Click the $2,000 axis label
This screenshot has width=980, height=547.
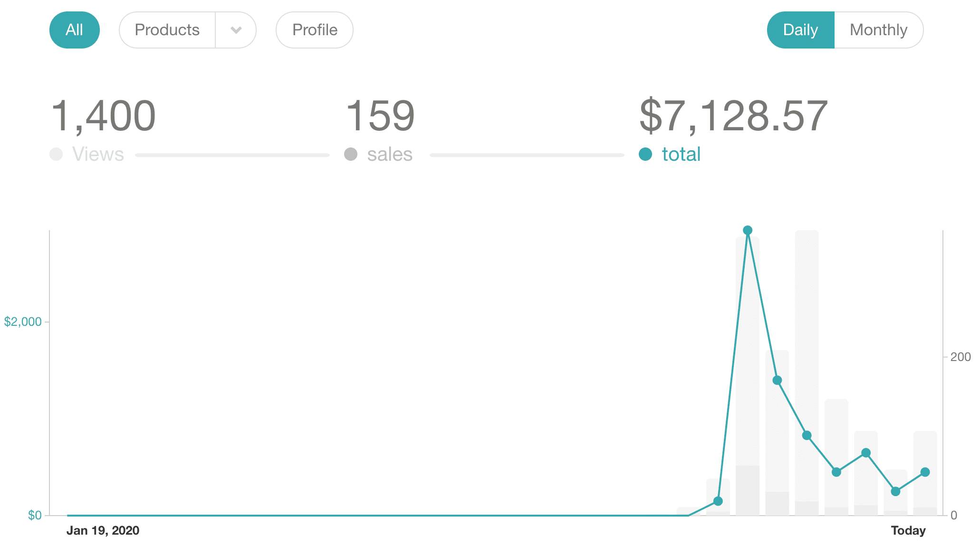22,321
